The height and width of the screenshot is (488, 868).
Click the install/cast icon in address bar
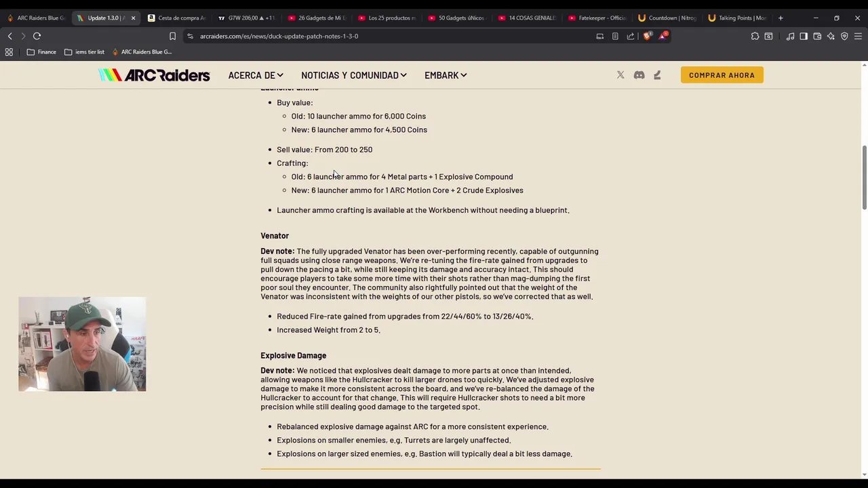[599, 36]
